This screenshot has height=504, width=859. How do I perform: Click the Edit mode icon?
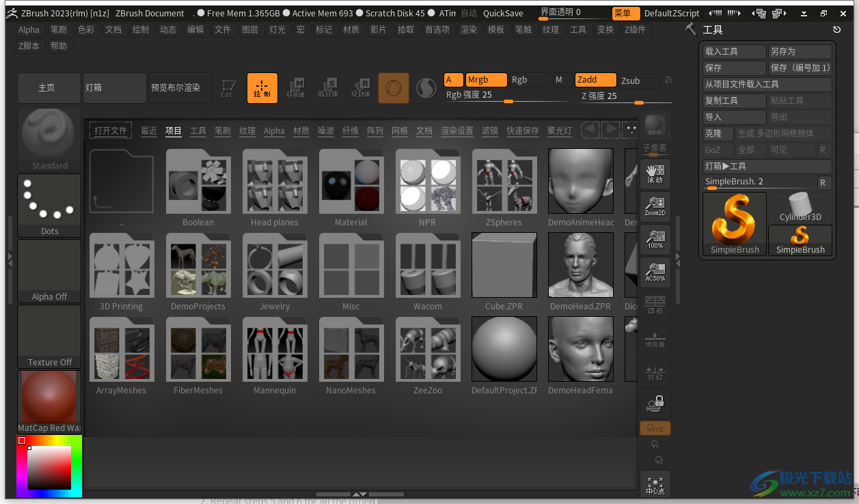click(228, 88)
